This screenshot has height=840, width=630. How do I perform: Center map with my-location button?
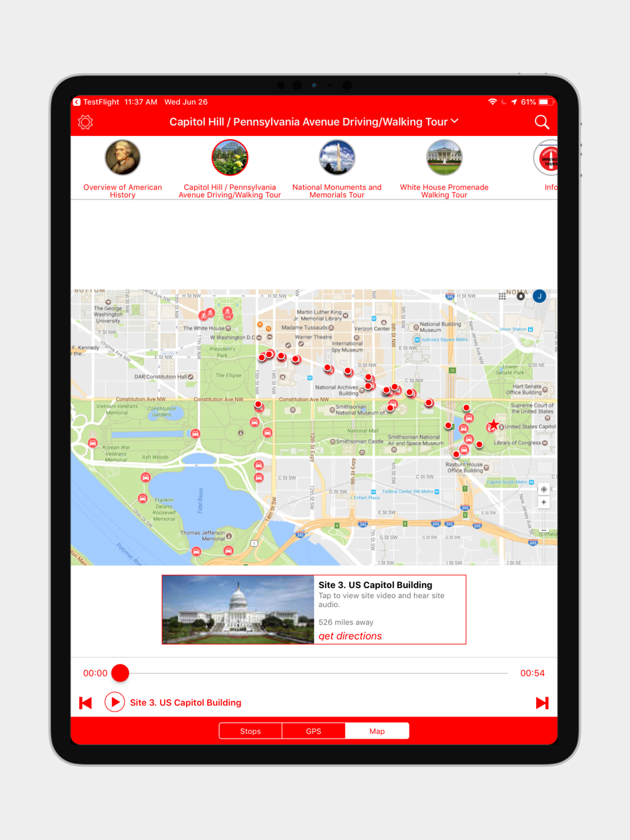point(544,489)
